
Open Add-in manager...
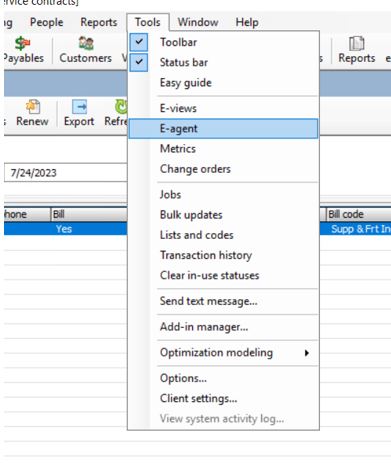point(223,327)
